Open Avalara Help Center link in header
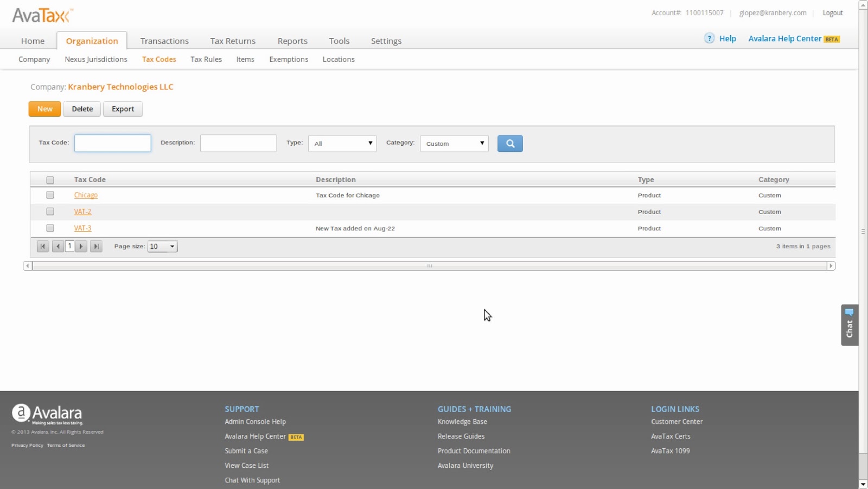This screenshot has height=489, width=868. [785, 38]
